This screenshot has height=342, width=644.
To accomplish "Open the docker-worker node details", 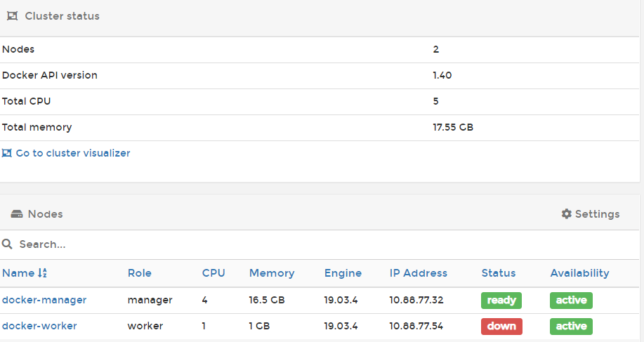I will point(39,326).
